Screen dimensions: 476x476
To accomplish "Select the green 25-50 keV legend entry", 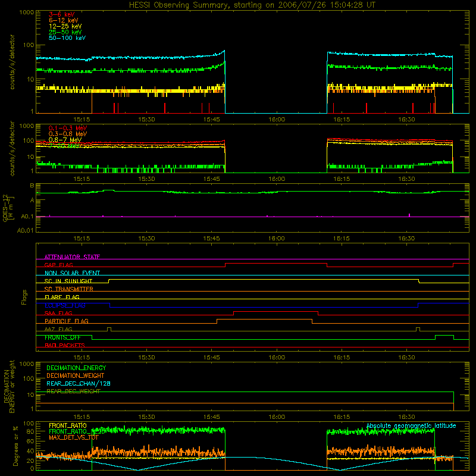I will click(x=65, y=32).
